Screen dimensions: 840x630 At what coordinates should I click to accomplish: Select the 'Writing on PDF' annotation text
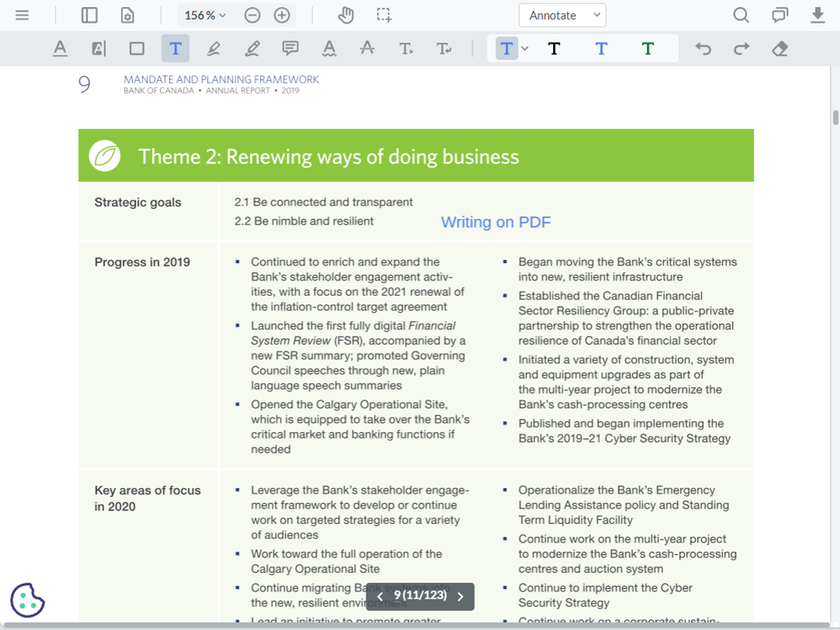[x=495, y=222]
